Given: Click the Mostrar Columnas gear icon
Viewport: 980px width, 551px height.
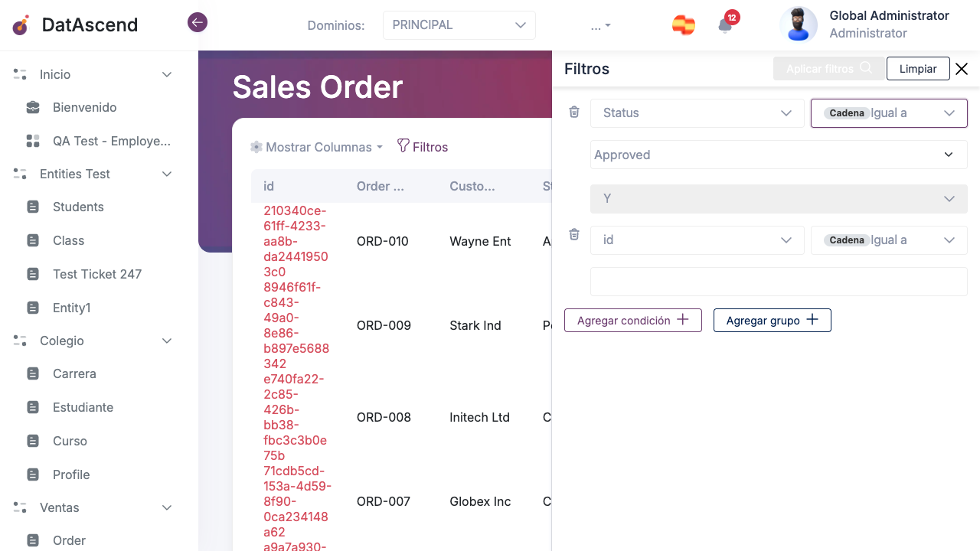Looking at the screenshot, I should 256,147.
